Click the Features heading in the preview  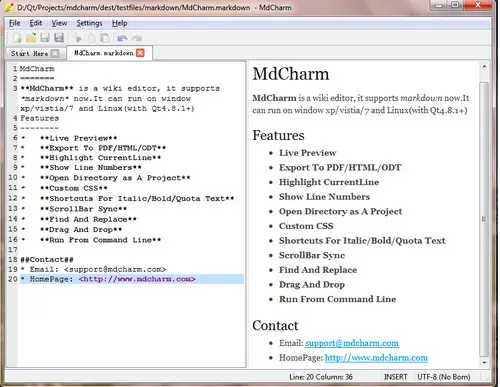click(278, 135)
